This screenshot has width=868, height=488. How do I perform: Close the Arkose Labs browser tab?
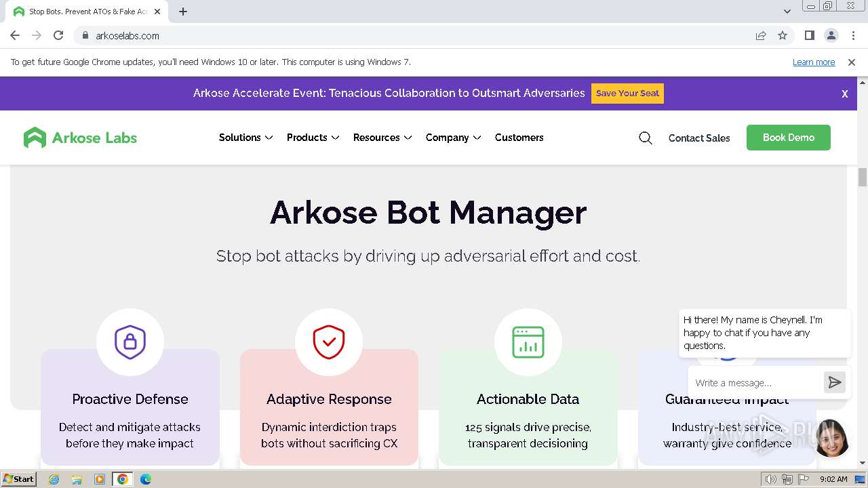[x=157, y=12]
